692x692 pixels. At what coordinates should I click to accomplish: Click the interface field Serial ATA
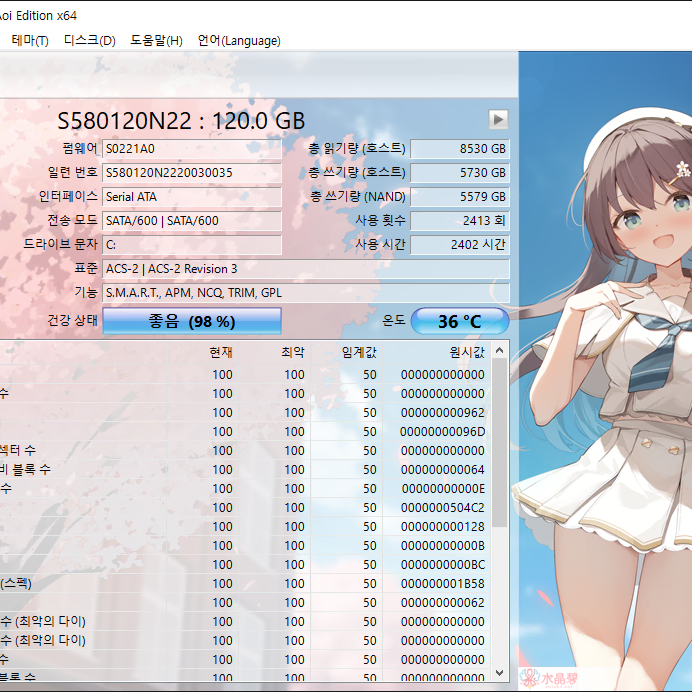point(192,196)
